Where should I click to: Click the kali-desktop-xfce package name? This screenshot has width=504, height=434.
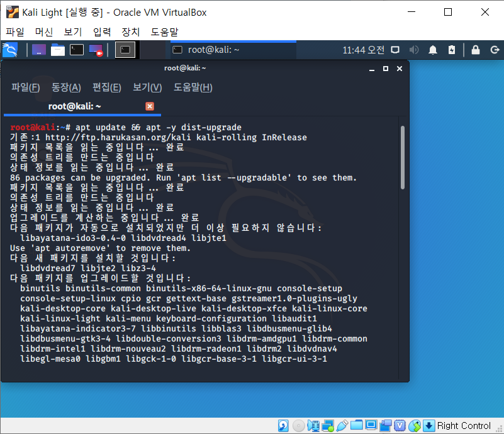click(x=244, y=308)
